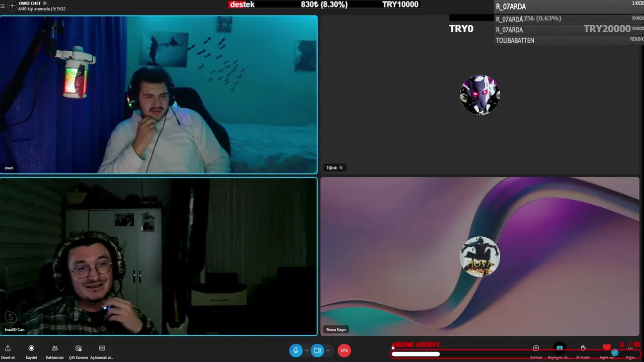Click the Nova Kayn name label

pos(336,330)
